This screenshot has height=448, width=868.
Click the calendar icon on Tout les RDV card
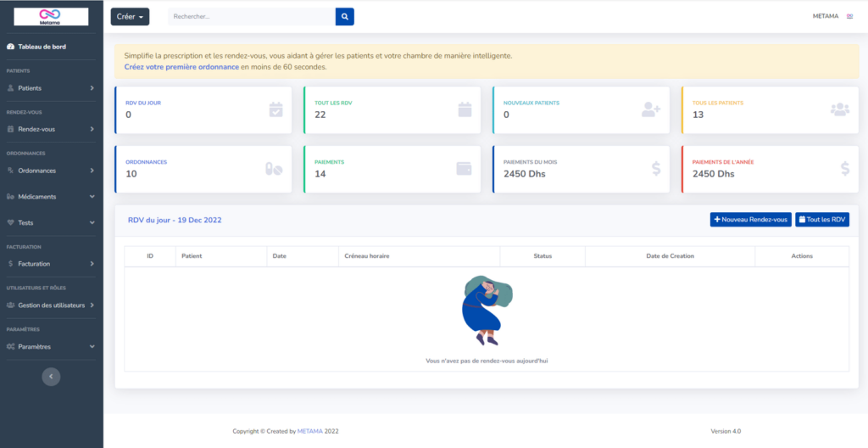(x=465, y=109)
